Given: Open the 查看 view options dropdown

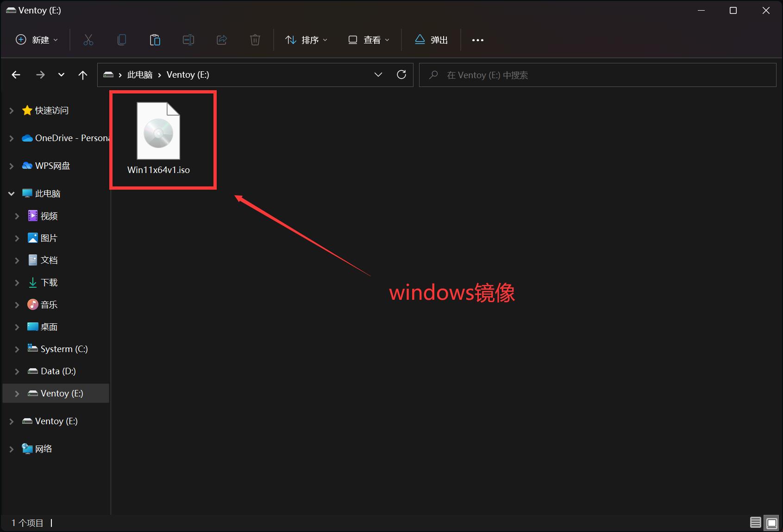Looking at the screenshot, I should [368, 40].
